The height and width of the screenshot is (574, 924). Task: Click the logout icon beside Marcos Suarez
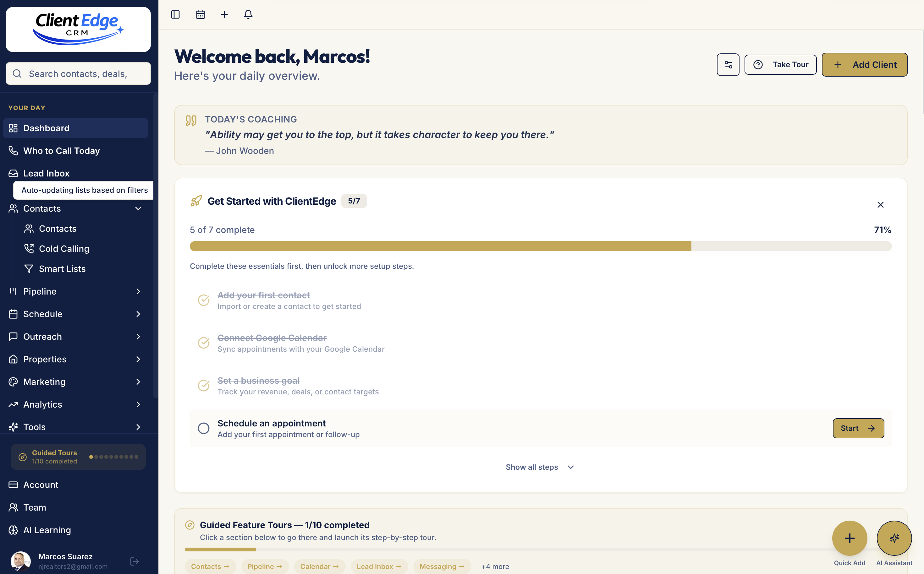pos(134,561)
